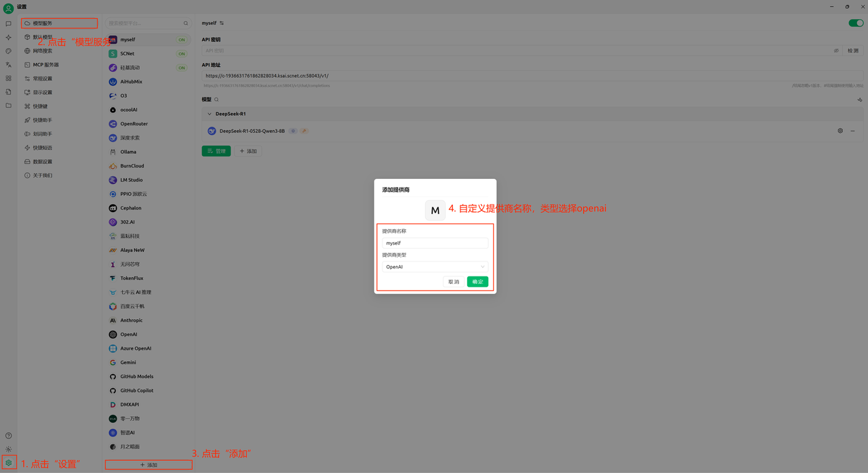868x473 pixels.
Task: Toggle the ON badge for 硅基流动
Action: 182,68
